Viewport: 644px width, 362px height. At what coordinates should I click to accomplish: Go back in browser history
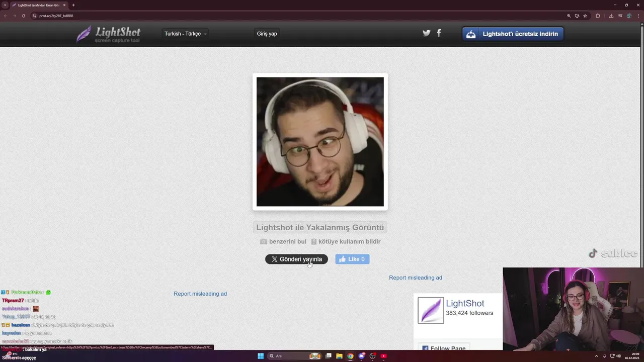point(5,16)
